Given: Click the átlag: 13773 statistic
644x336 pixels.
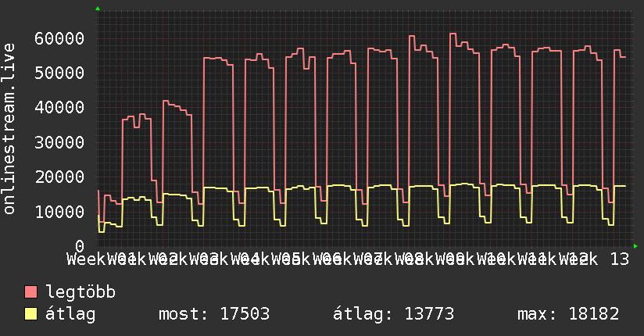Looking at the screenshot, I should (x=393, y=314).
